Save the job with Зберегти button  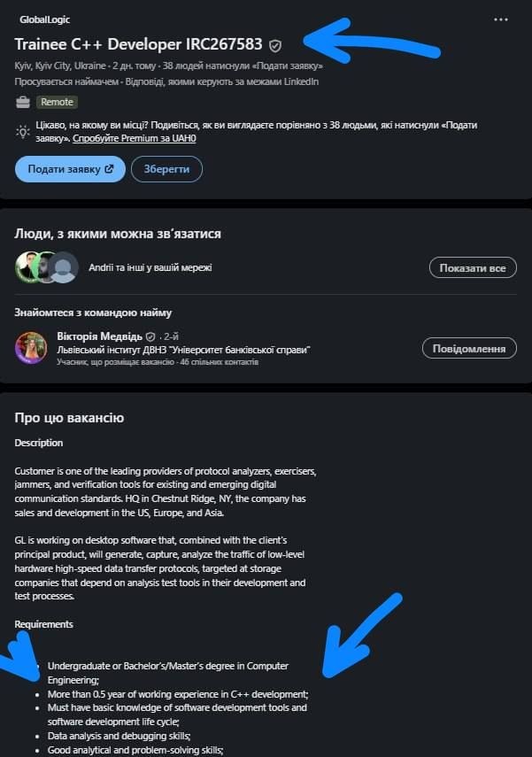coord(166,169)
